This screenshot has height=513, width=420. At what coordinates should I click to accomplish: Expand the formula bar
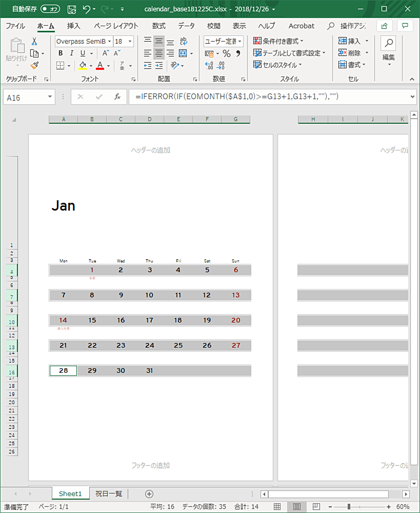412,97
